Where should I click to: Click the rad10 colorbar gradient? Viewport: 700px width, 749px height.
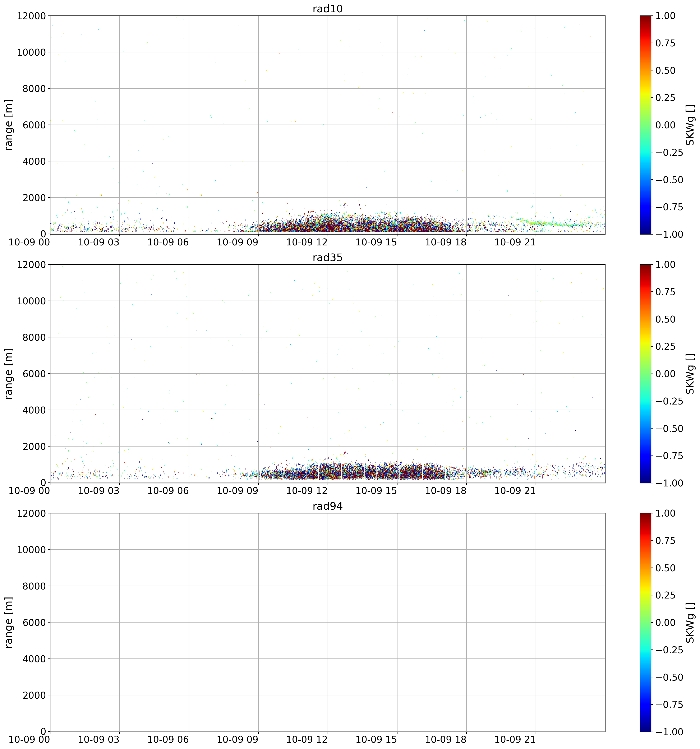tap(645, 125)
